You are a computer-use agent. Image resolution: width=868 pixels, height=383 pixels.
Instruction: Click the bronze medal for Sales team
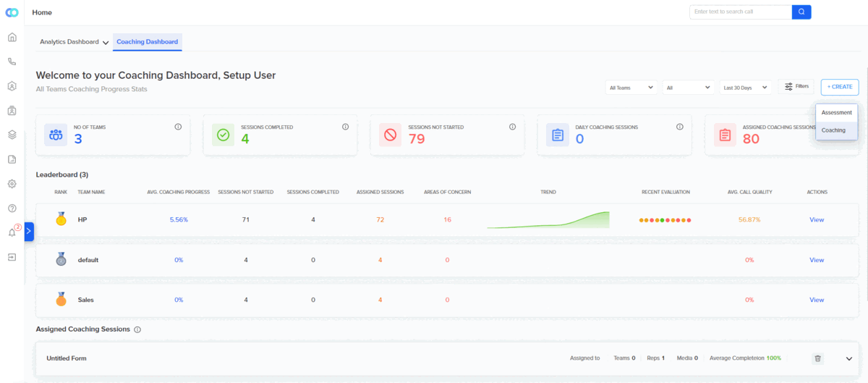(61, 299)
